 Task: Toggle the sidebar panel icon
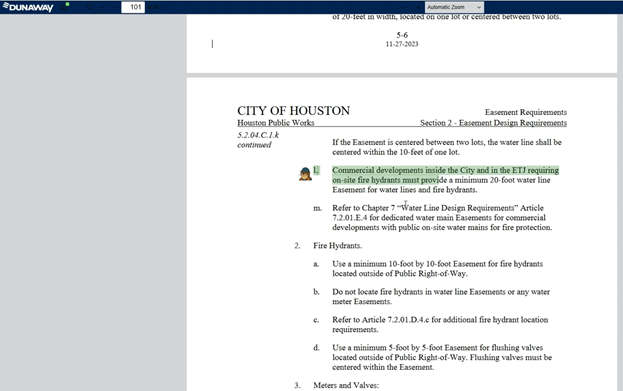click(64, 7)
